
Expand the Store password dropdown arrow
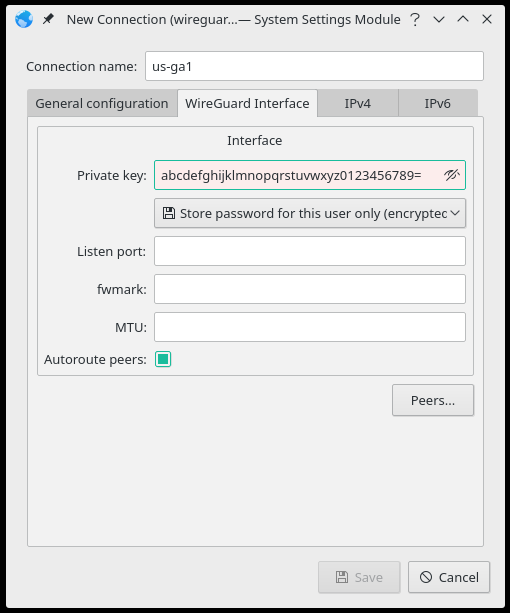click(455, 213)
